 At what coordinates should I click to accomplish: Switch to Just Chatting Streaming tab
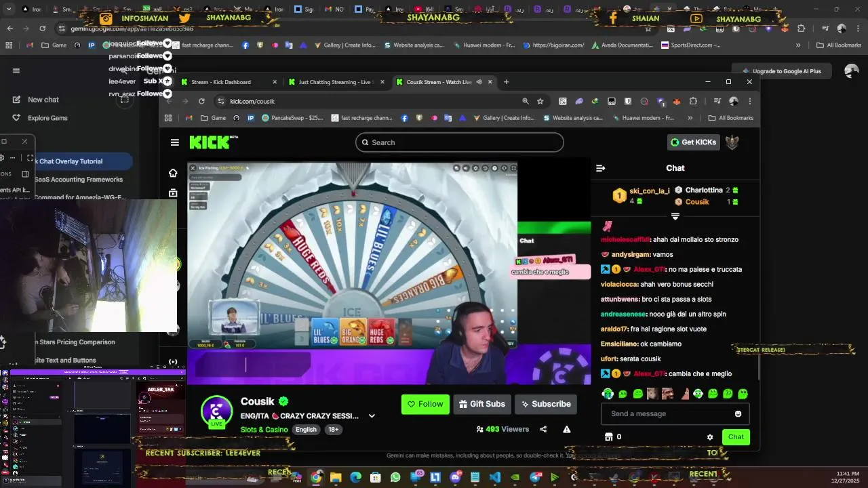(336, 82)
